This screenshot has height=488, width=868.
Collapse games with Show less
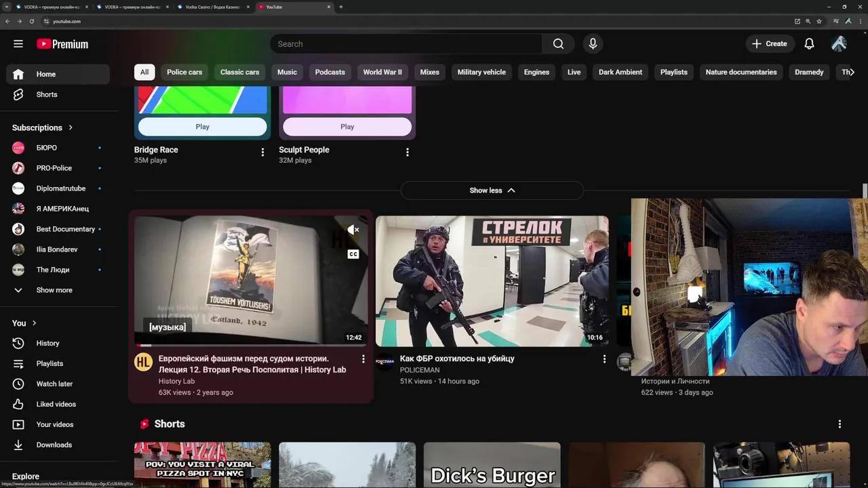pyautogui.click(x=492, y=190)
